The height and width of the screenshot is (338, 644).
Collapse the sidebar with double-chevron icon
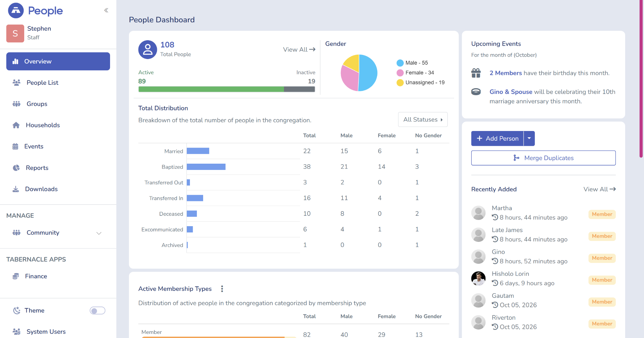(x=106, y=10)
